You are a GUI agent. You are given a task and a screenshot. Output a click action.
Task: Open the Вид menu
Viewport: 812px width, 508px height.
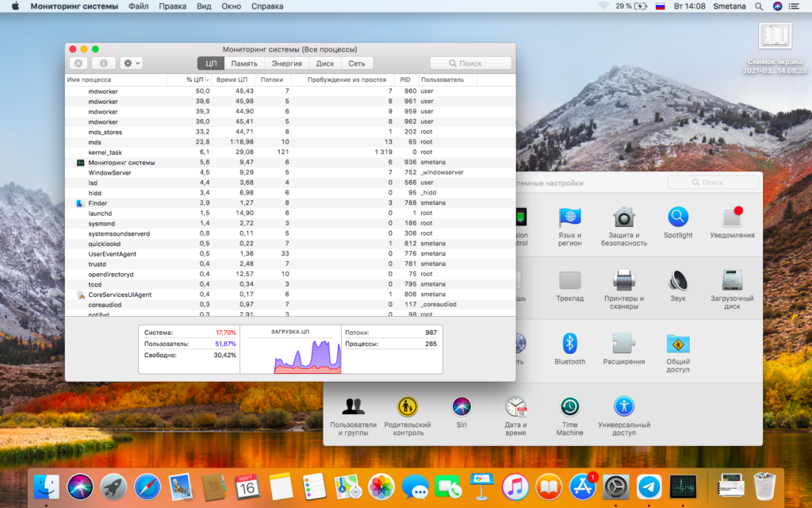tap(204, 6)
